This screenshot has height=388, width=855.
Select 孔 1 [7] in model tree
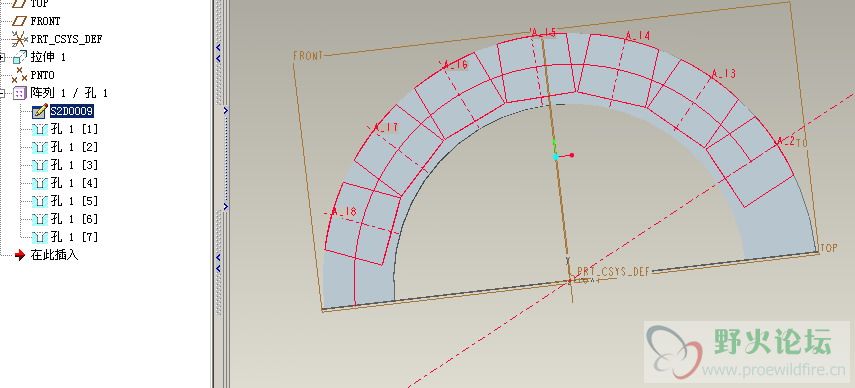point(74,237)
